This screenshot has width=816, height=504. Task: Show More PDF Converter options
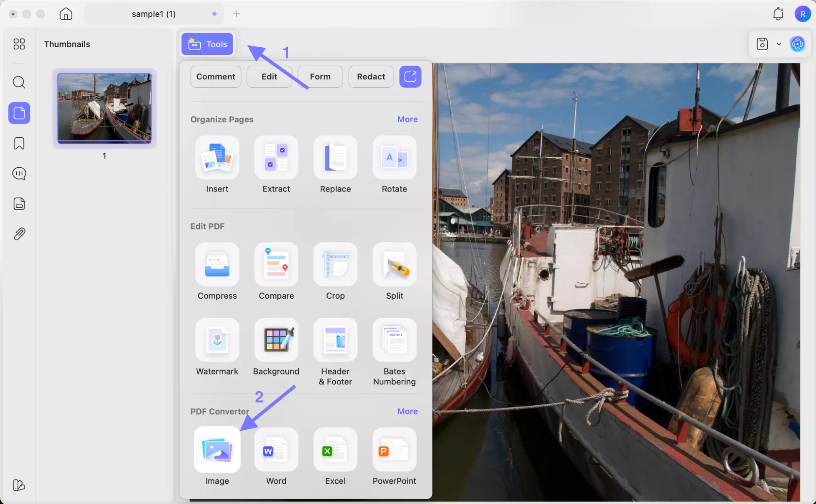pos(407,411)
